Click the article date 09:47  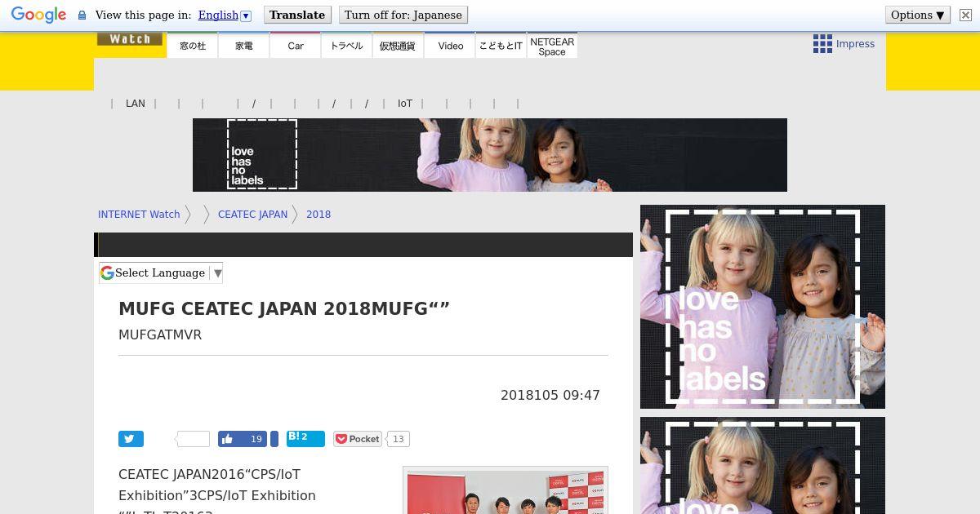coord(550,395)
